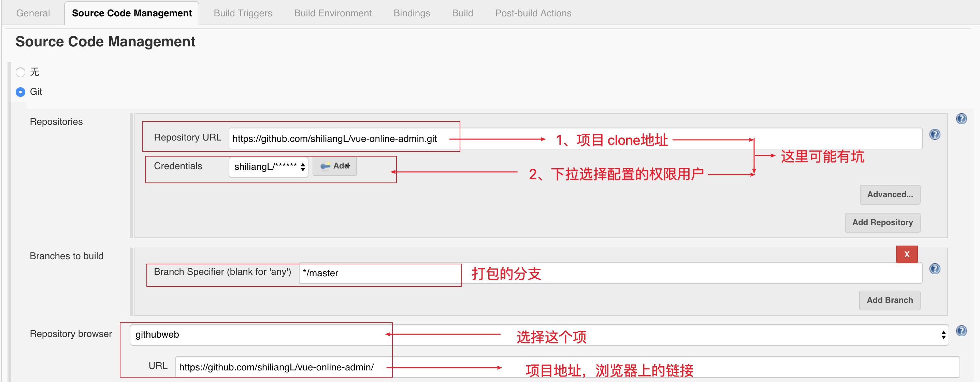Click the Add Repository button
This screenshot has height=382, width=980.
click(882, 223)
